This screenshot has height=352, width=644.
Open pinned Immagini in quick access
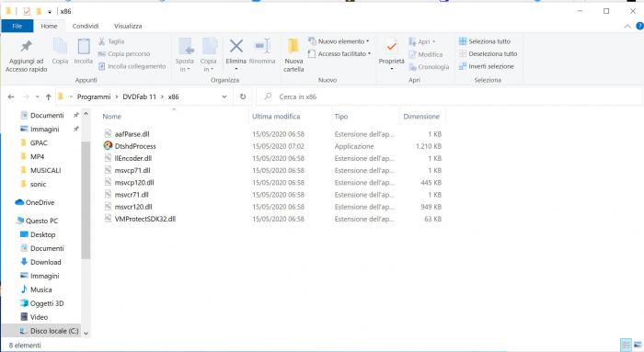(x=44, y=130)
